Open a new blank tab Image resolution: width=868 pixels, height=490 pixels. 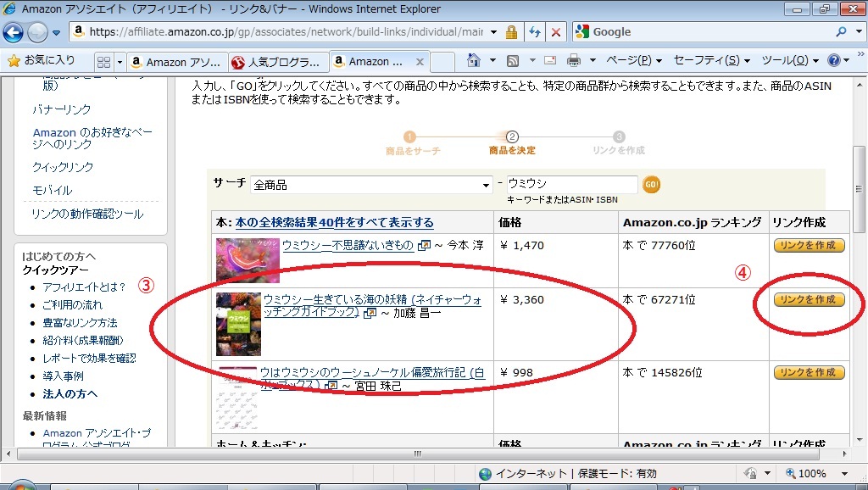coord(442,62)
